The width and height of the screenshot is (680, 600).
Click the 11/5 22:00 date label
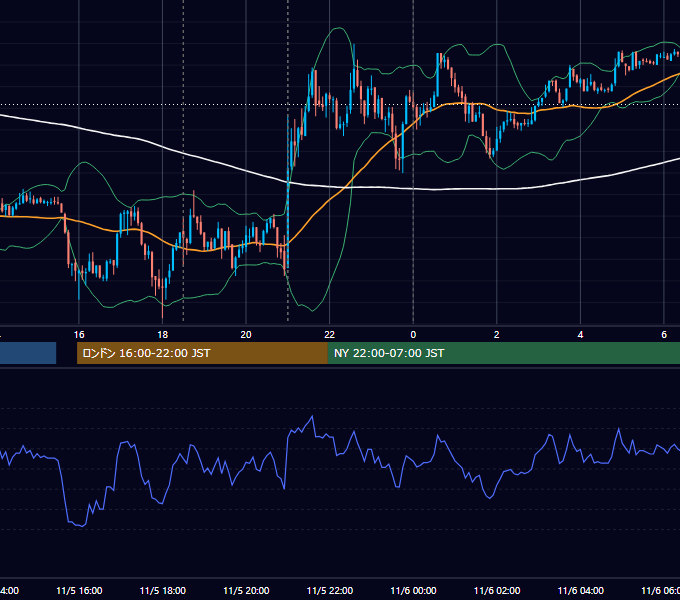(330, 590)
